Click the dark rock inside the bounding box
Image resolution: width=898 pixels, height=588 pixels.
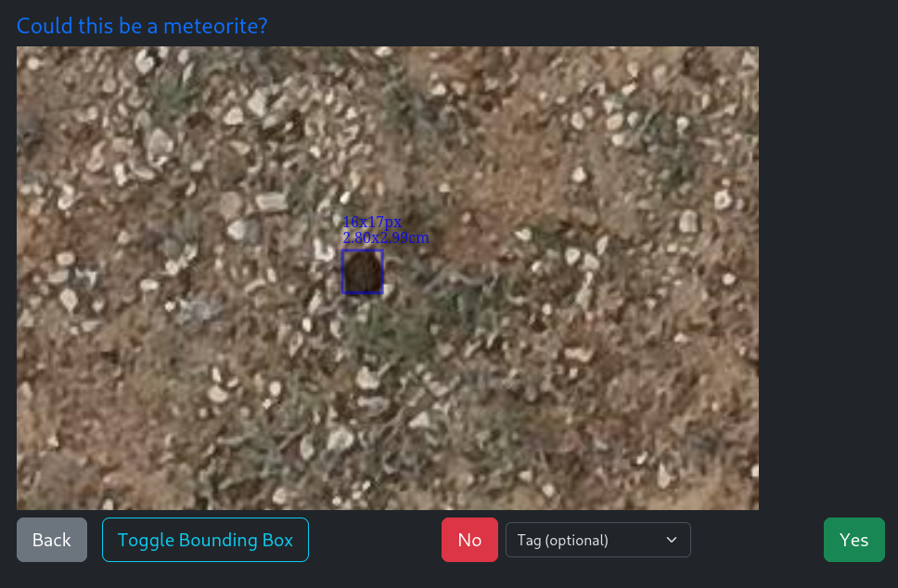pos(363,273)
